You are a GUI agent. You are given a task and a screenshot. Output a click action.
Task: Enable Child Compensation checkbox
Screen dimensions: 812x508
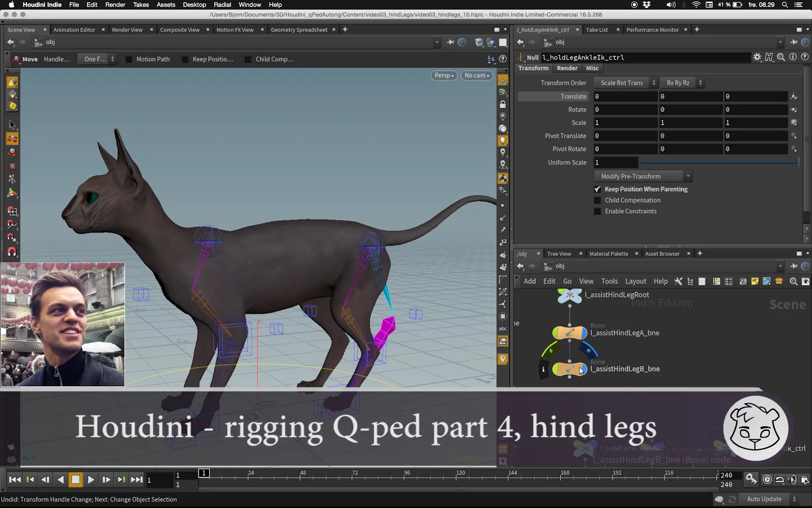tap(597, 200)
